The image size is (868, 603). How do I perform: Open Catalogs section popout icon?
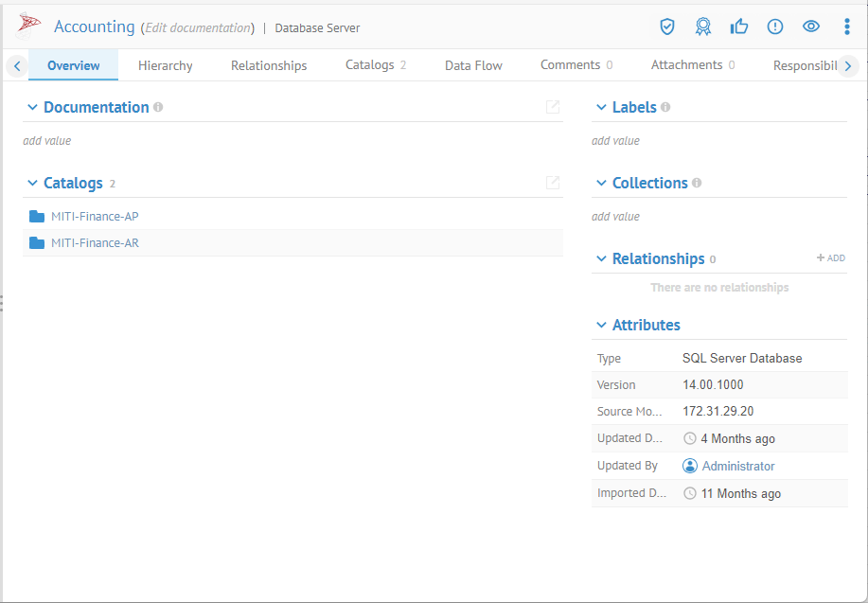(x=553, y=183)
